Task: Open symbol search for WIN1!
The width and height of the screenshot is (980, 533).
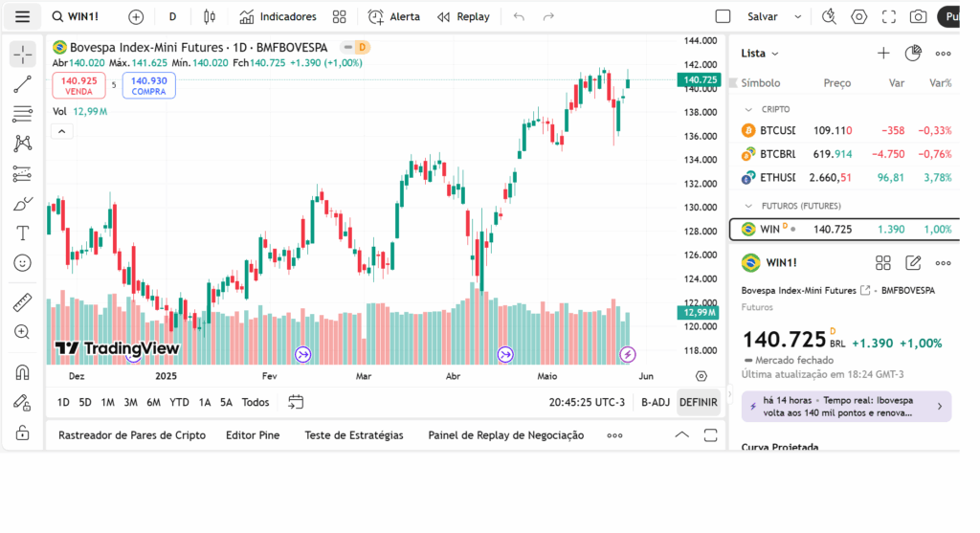Action: coord(76,17)
